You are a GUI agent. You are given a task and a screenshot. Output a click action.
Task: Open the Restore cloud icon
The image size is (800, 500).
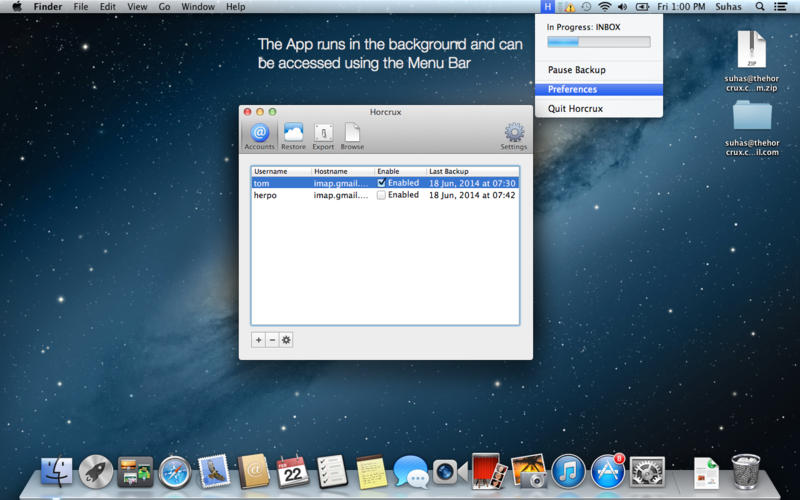click(x=293, y=134)
